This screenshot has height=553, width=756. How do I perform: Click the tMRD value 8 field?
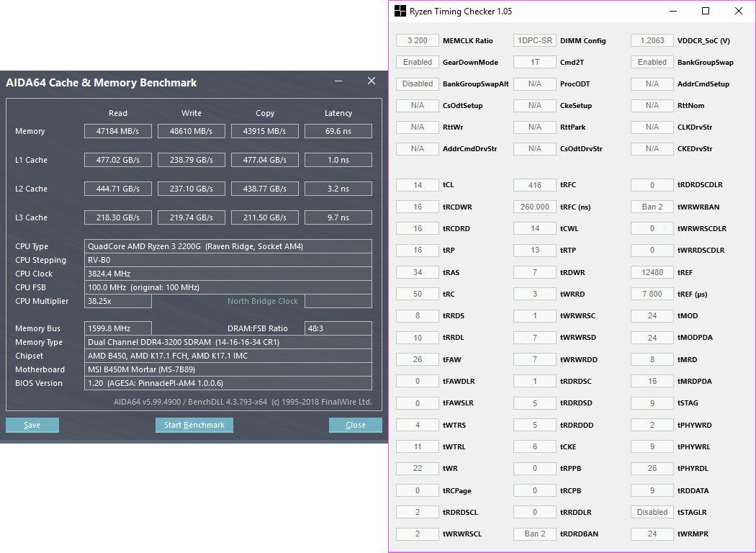click(652, 360)
